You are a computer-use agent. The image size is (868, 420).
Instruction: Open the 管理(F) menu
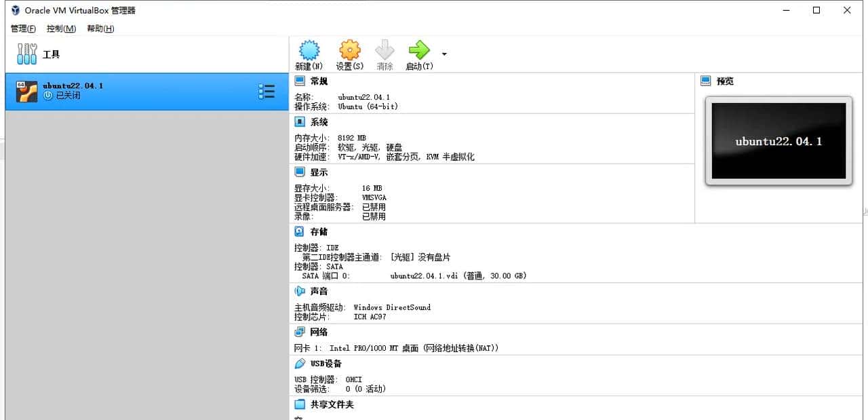pyautogui.click(x=22, y=28)
